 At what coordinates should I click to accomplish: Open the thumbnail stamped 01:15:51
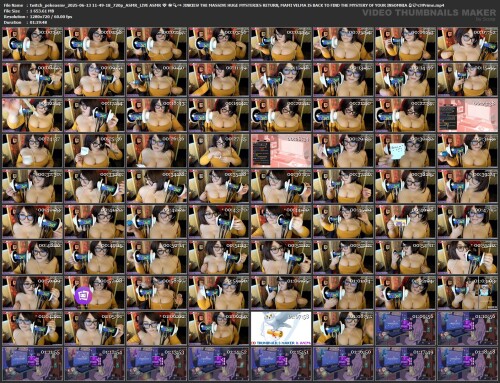coord(281,364)
